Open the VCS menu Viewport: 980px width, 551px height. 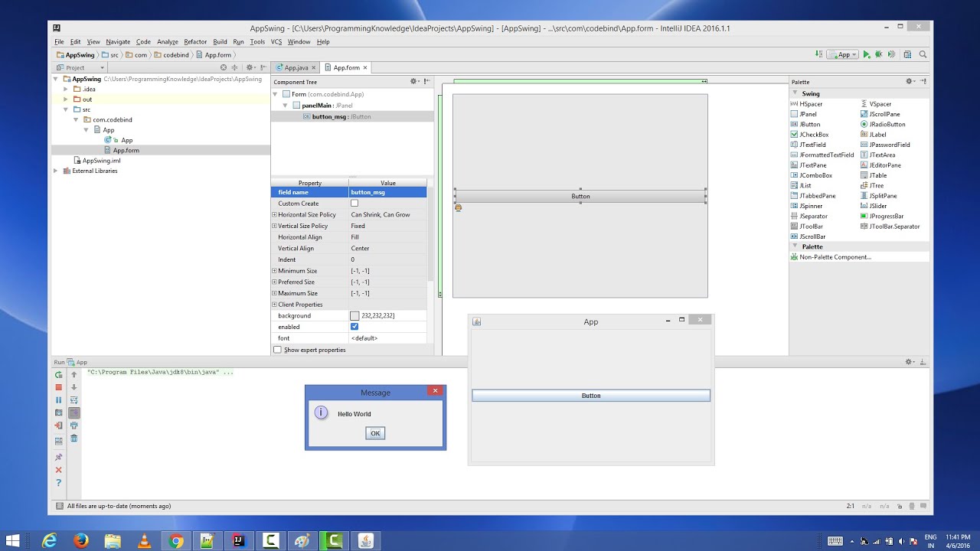(x=276, y=42)
